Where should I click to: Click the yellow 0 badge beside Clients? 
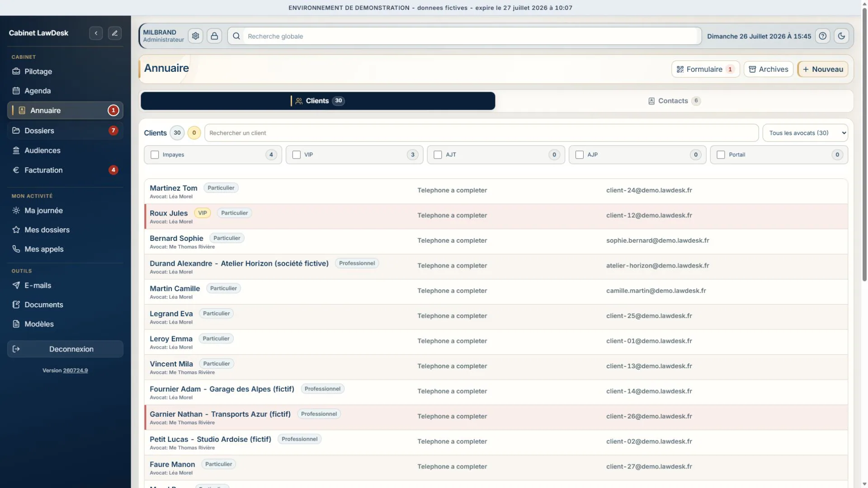tap(194, 133)
